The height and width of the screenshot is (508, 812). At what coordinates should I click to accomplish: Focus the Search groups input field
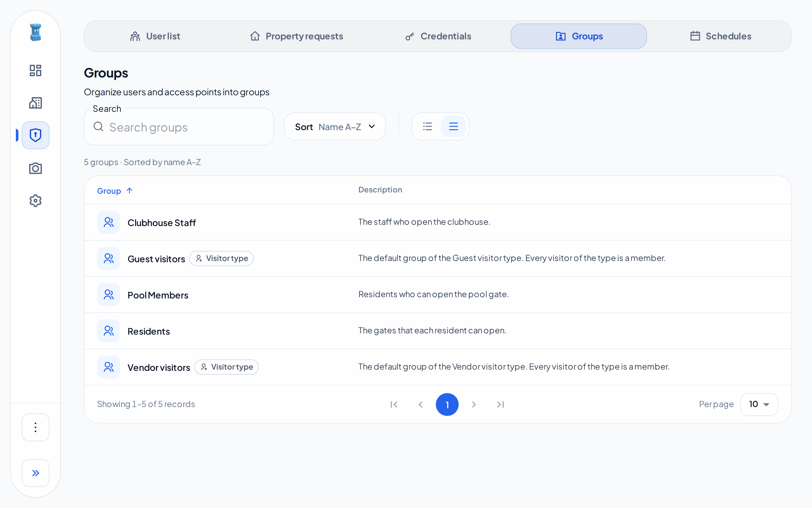[179, 127]
